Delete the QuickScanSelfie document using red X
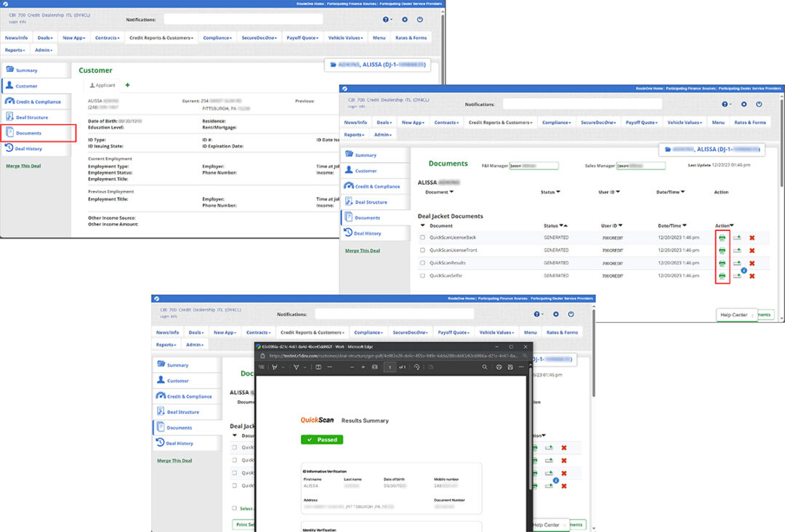This screenshot has width=785, height=532. [752, 276]
